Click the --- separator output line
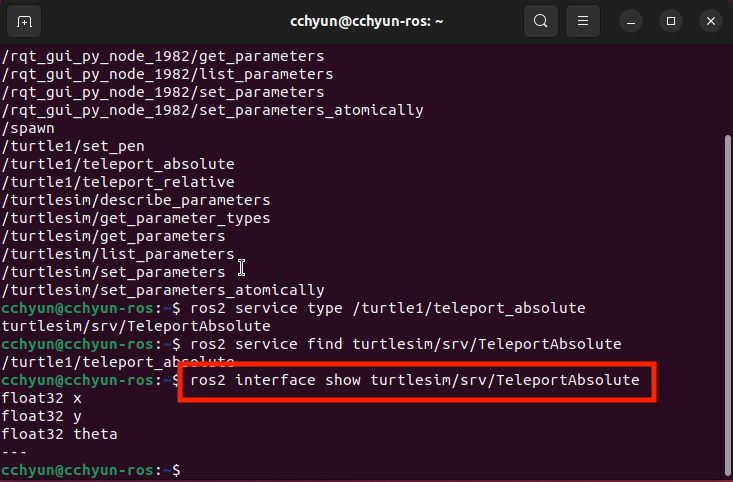 pos(14,452)
